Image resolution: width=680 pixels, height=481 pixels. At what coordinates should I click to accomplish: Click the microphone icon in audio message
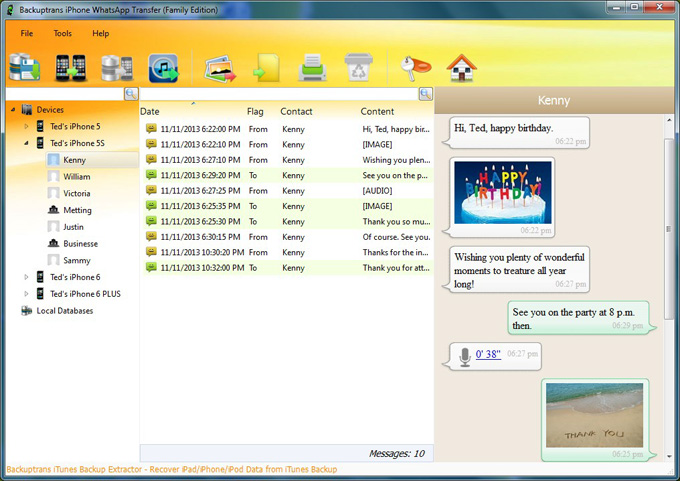coord(465,357)
